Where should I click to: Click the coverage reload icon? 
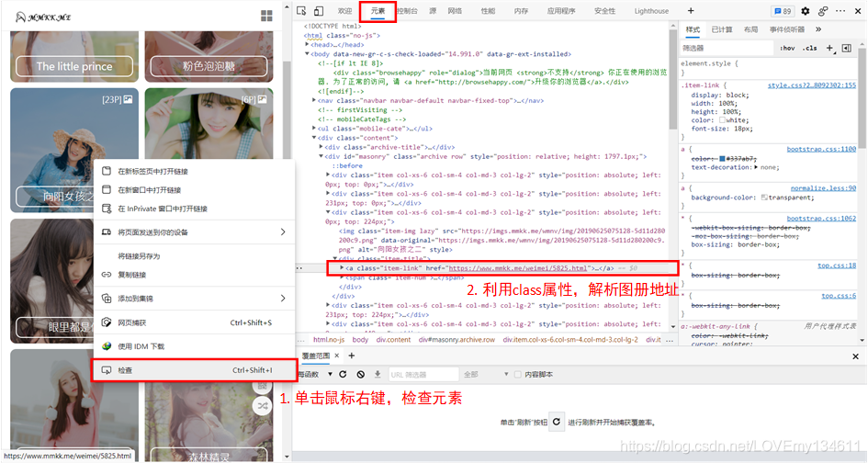[x=343, y=375]
